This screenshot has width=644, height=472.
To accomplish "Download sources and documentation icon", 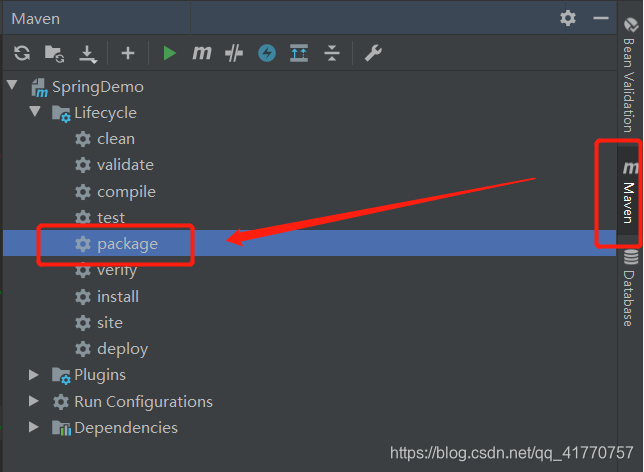I will pos(88,54).
